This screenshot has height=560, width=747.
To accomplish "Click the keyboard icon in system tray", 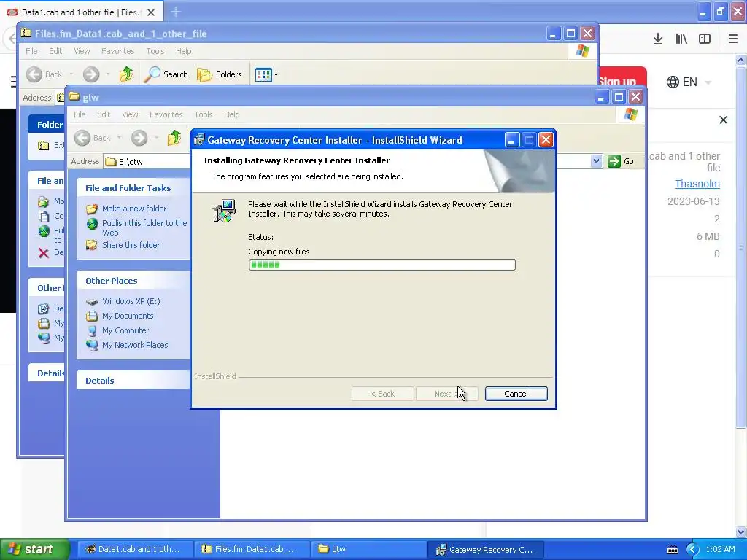I will [672, 550].
